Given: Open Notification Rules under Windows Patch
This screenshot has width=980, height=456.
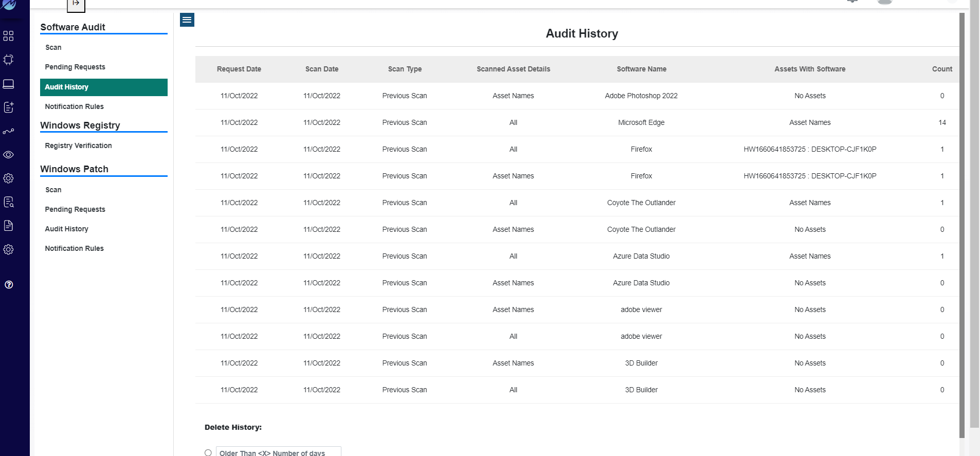Looking at the screenshot, I should (74, 248).
